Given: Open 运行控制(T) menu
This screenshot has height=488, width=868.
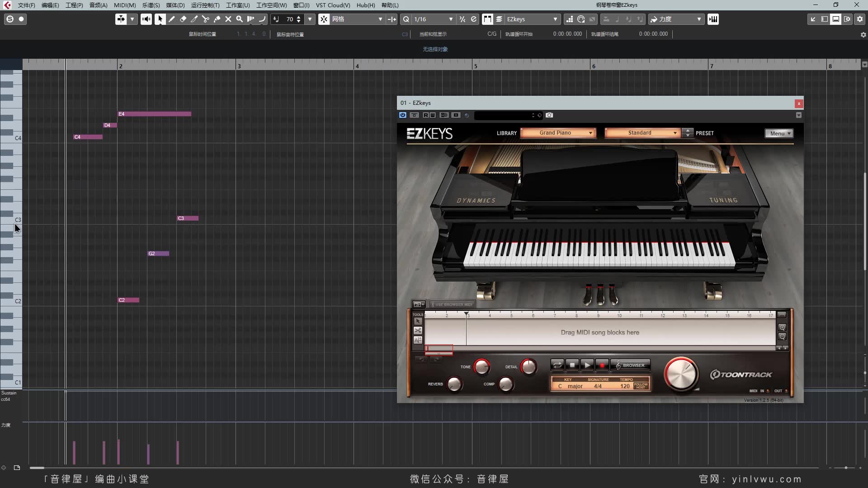Looking at the screenshot, I should (x=205, y=5).
